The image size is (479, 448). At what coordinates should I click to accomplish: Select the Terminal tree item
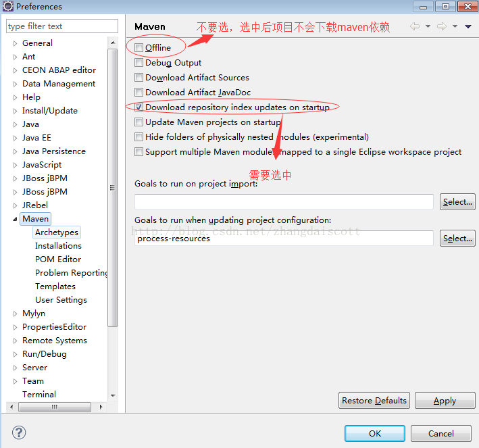pyautogui.click(x=39, y=394)
